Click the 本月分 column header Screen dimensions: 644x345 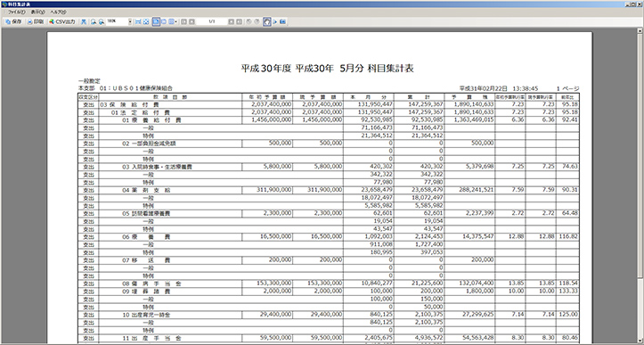[368, 97]
